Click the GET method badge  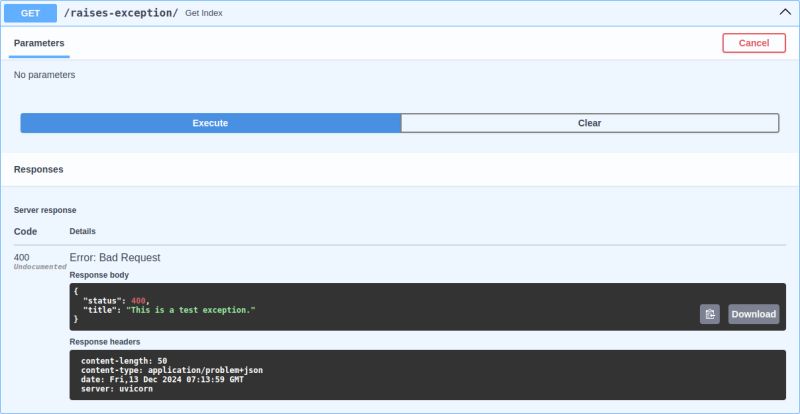[30, 13]
